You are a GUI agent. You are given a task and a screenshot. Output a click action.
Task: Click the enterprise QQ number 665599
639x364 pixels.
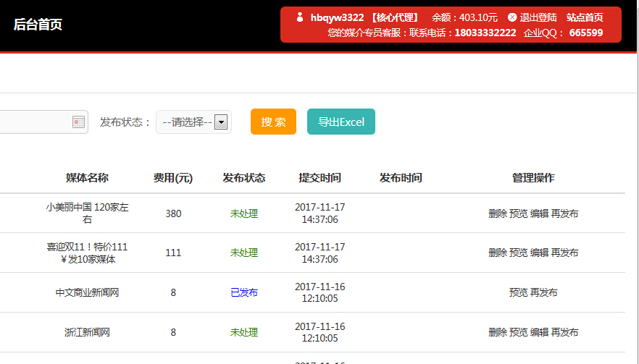586,33
